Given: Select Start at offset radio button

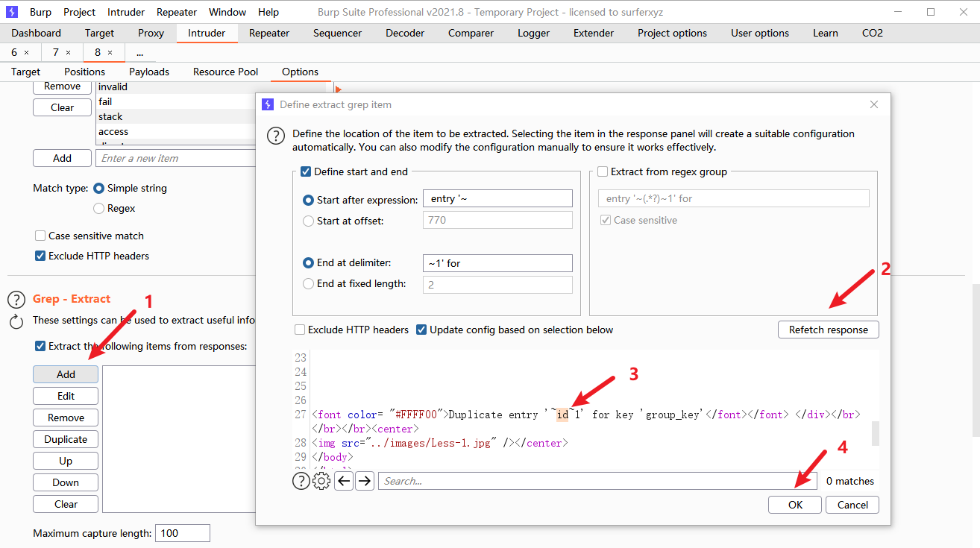Looking at the screenshot, I should tap(308, 221).
